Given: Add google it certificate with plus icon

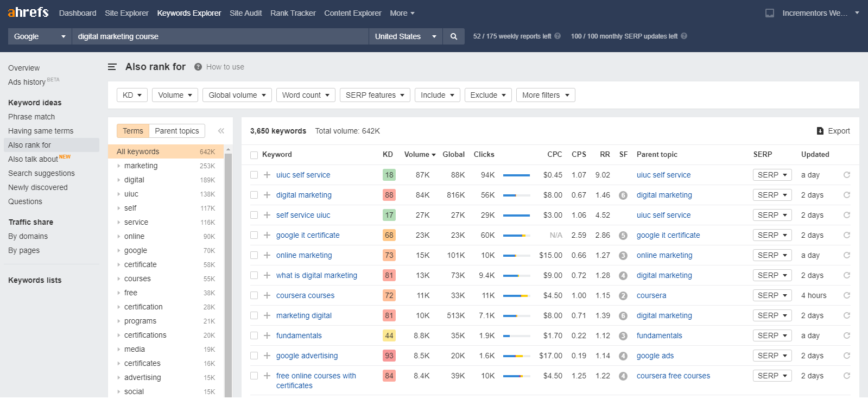Looking at the screenshot, I should pos(267,235).
